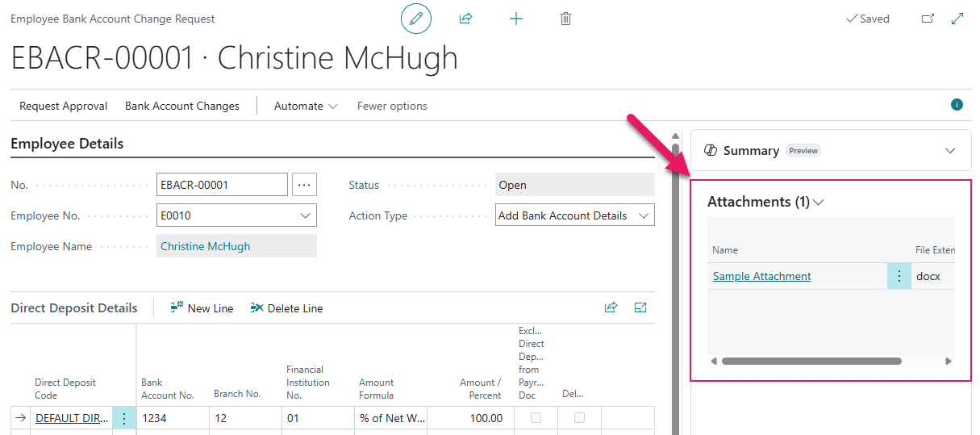Collapse the Attachments (1) section
Screen dimensions: 980x435
click(x=819, y=202)
